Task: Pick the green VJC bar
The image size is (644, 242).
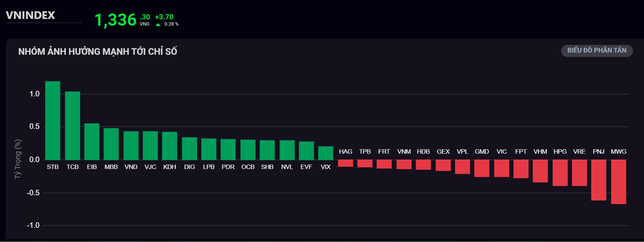Action: [150, 145]
